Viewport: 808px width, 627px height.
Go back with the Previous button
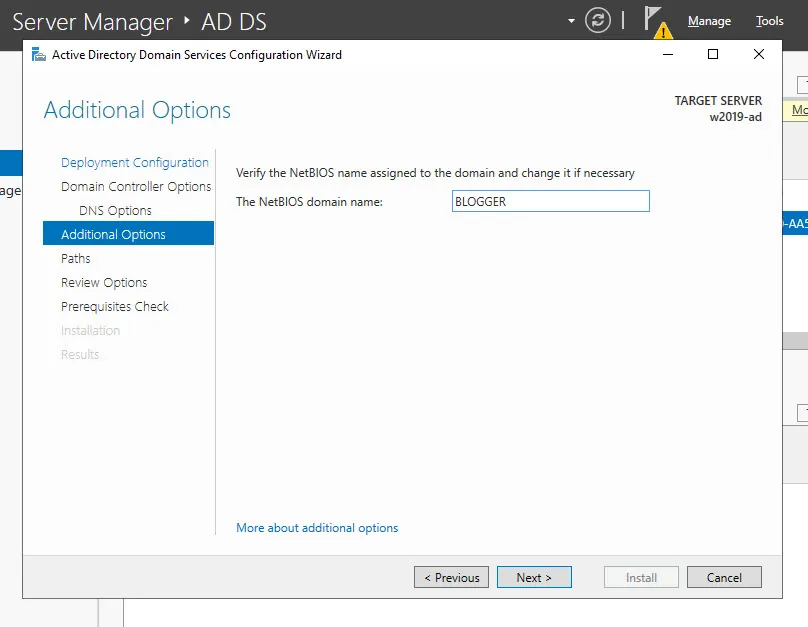(451, 578)
